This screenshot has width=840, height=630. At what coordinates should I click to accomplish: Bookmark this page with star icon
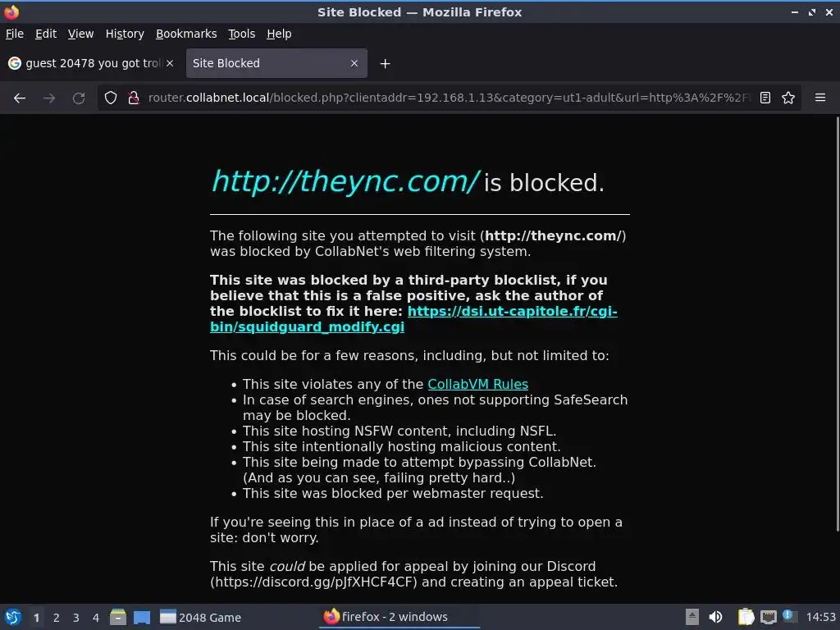pyautogui.click(x=788, y=98)
